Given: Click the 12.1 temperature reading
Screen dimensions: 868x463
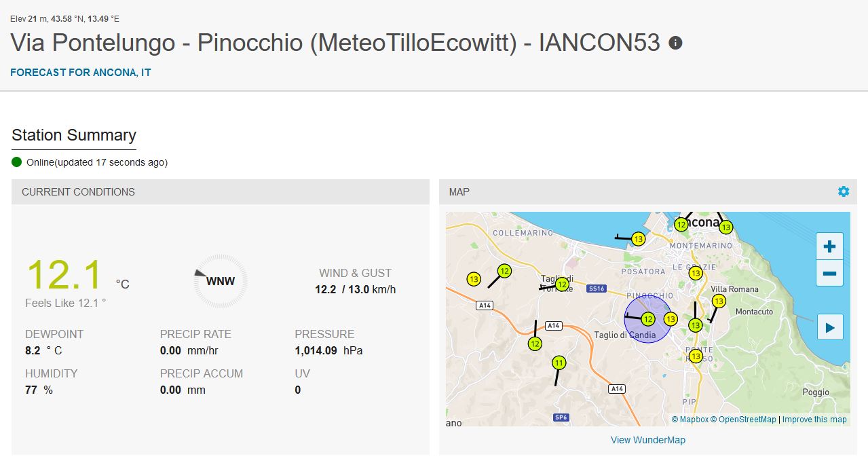Looking at the screenshot, I should [64, 275].
